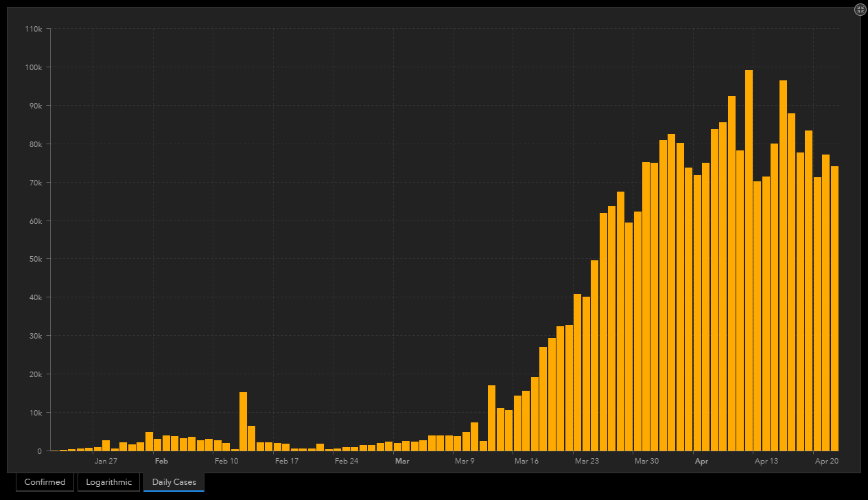868x500 pixels.
Task: Switch to the Confirmed tab
Action: coord(45,482)
